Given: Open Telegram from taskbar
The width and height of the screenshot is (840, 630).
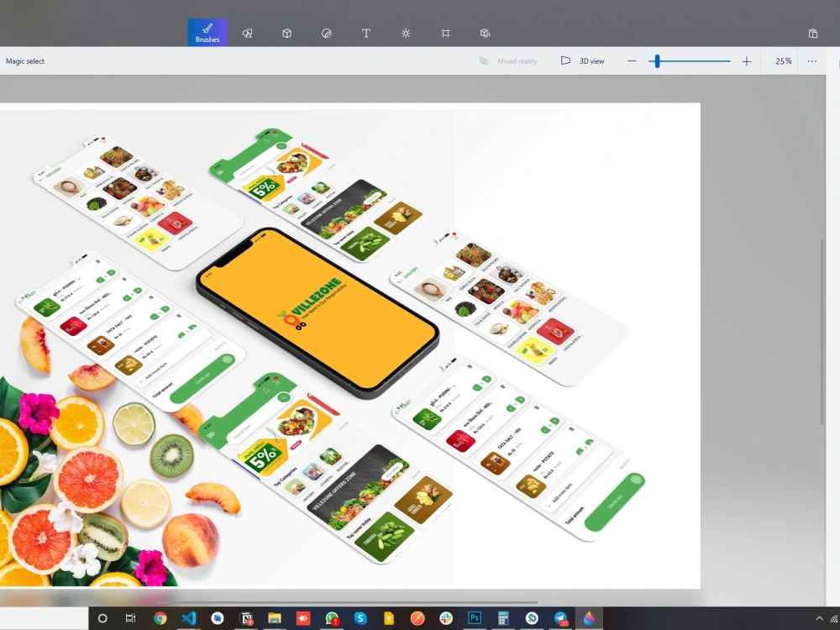Looking at the screenshot, I should pos(560,618).
